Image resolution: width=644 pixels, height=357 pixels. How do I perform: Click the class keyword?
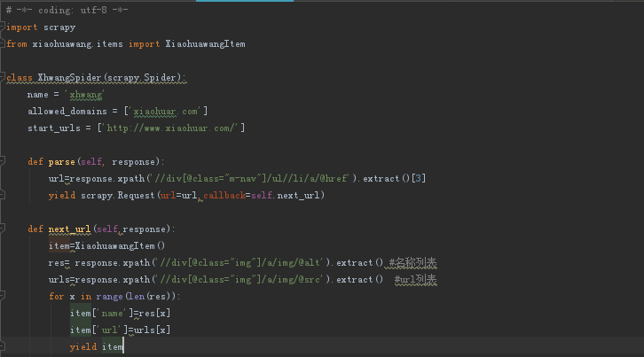pyautogui.click(x=20, y=78)
